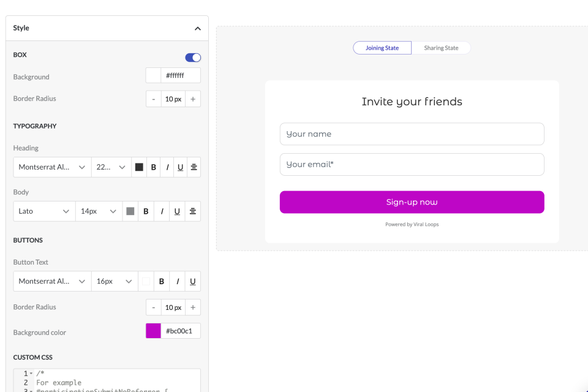588x392 pixels.
Task: Increase the Box border radius
Action: [193, 99]
